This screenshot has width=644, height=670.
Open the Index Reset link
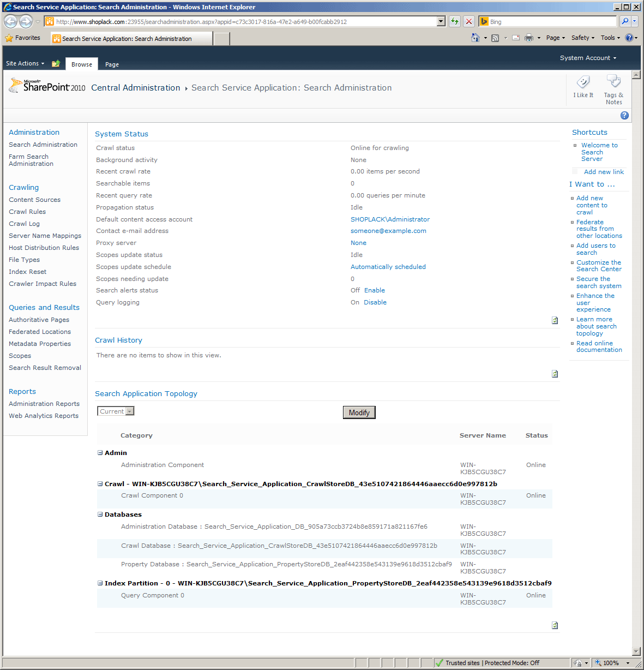[x=27, y=272]
